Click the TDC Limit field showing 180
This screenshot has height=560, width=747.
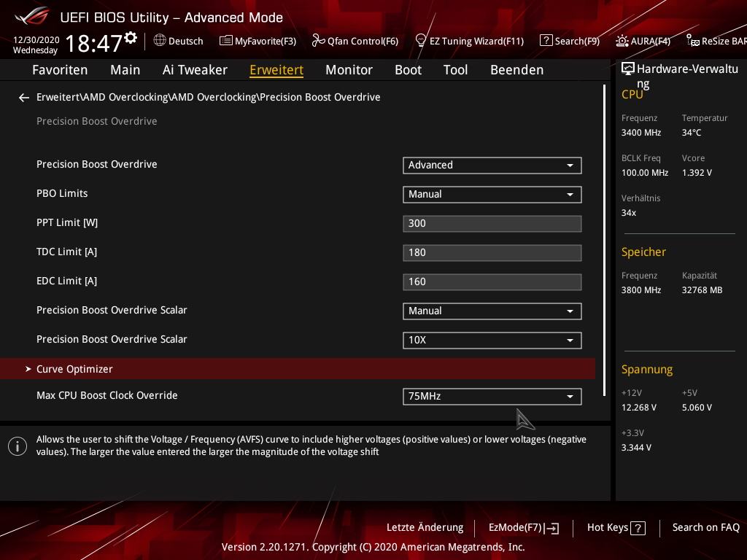coord(492,252)
